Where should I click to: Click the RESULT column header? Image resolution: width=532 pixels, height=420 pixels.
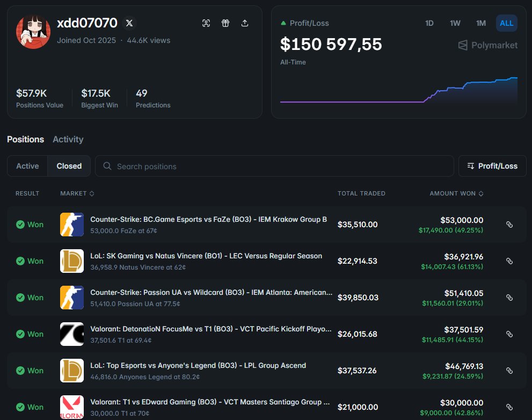(x=27, y=193)
